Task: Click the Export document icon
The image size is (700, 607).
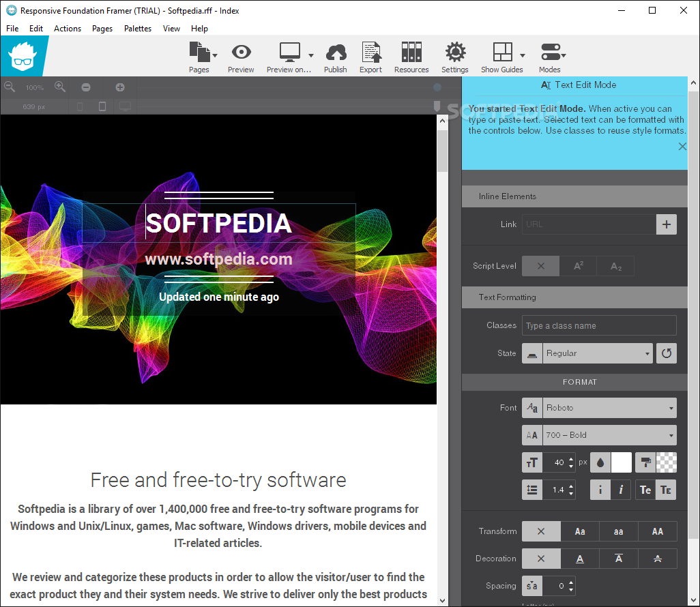Action: coord(371,52)
